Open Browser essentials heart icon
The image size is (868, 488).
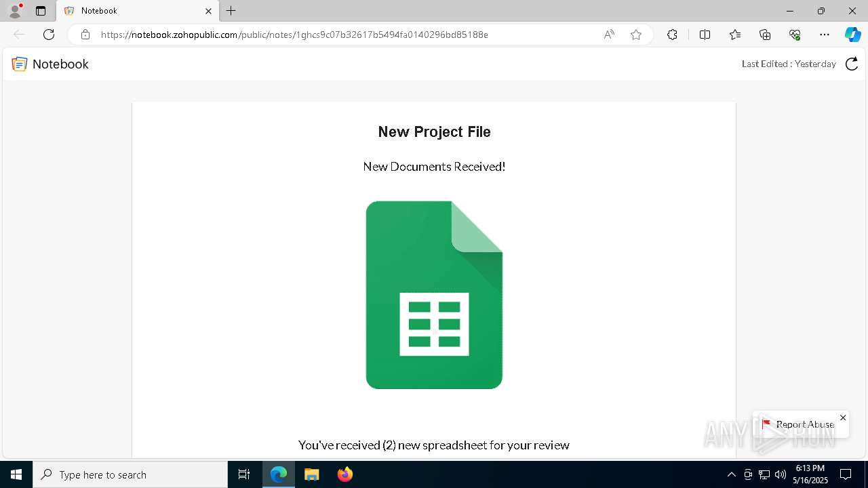(x=795, y=35)
